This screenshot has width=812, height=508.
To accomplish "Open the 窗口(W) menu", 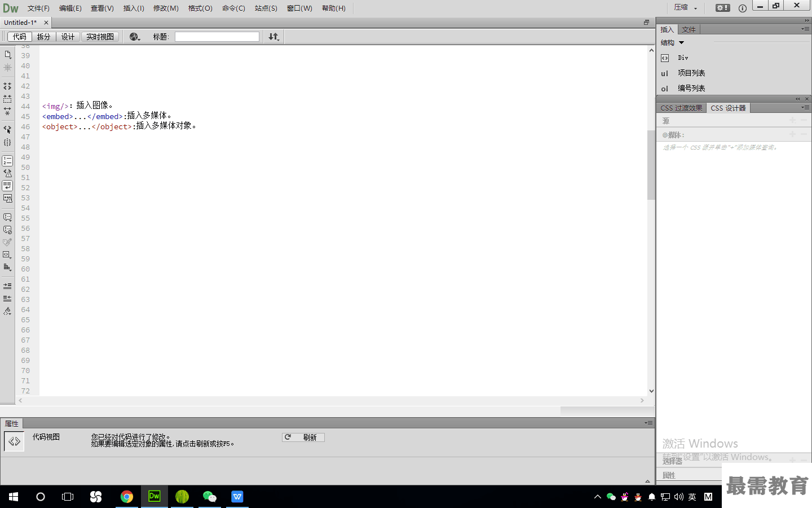I will [x=299, y=8].
